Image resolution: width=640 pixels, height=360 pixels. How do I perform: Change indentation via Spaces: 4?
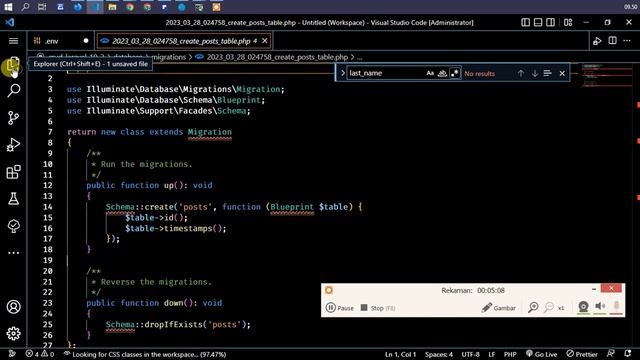[439, 354]
